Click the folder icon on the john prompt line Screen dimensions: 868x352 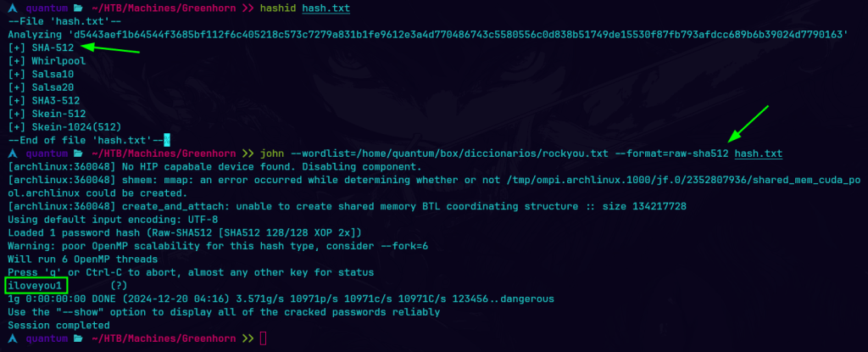[79, 154]
